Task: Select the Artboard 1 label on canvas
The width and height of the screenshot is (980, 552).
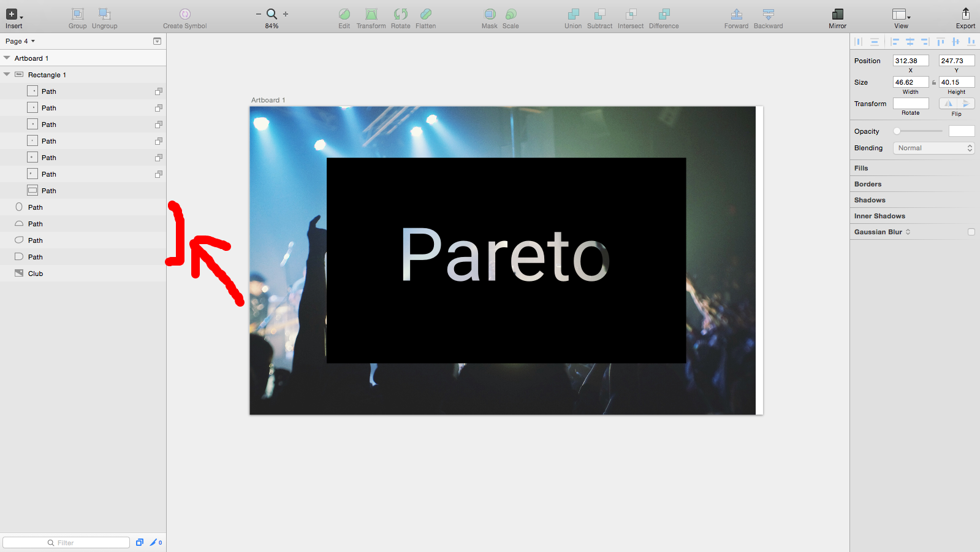Action: (268, 100)
